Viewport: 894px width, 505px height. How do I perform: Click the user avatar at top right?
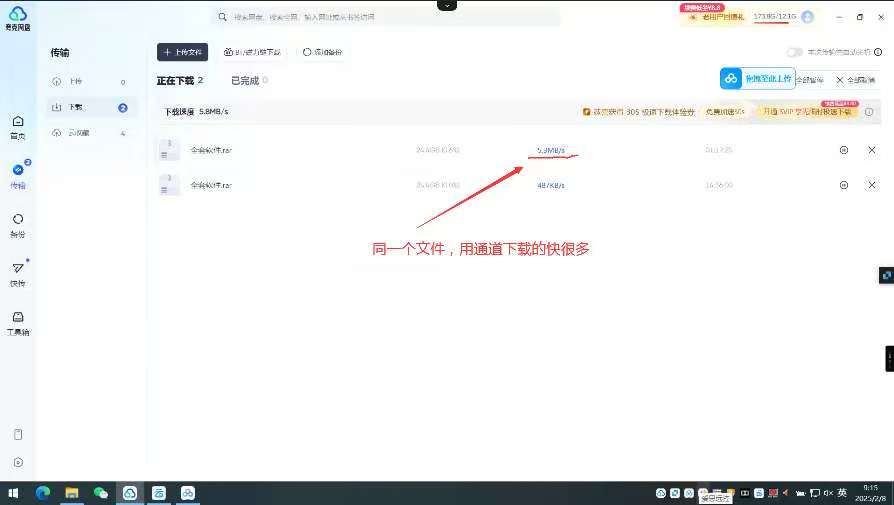coord(807,17)
